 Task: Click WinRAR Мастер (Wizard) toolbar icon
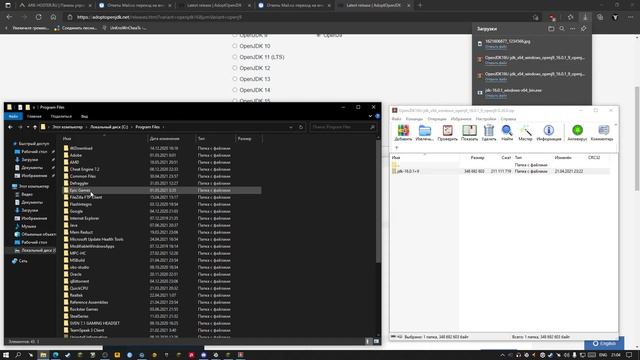pyautogui.click(x=525, y=133)
